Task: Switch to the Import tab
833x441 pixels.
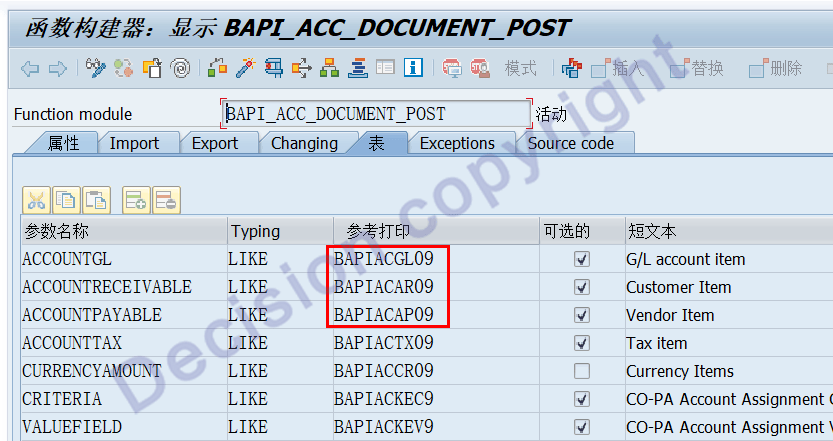Action: (134, 143)
